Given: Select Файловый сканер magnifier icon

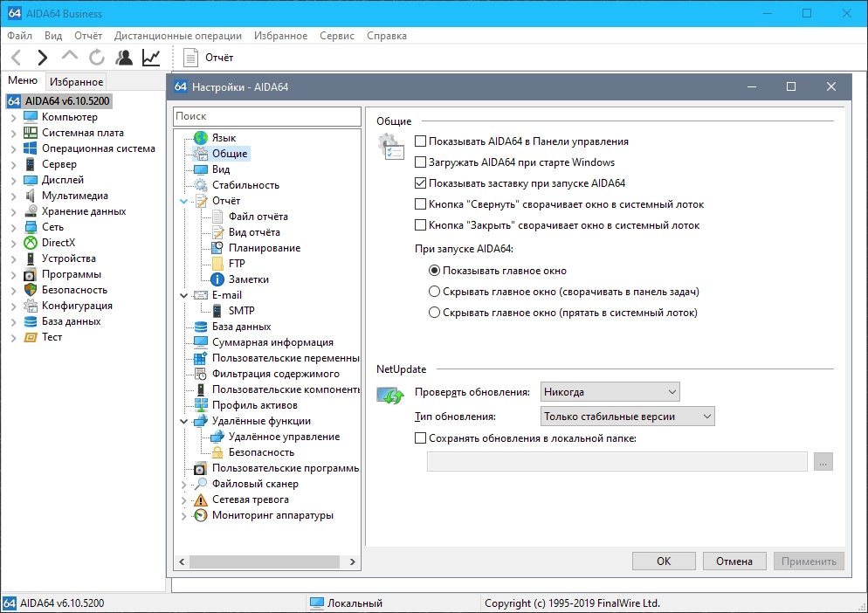Looking at the screenshot, I should click(200, 484).
